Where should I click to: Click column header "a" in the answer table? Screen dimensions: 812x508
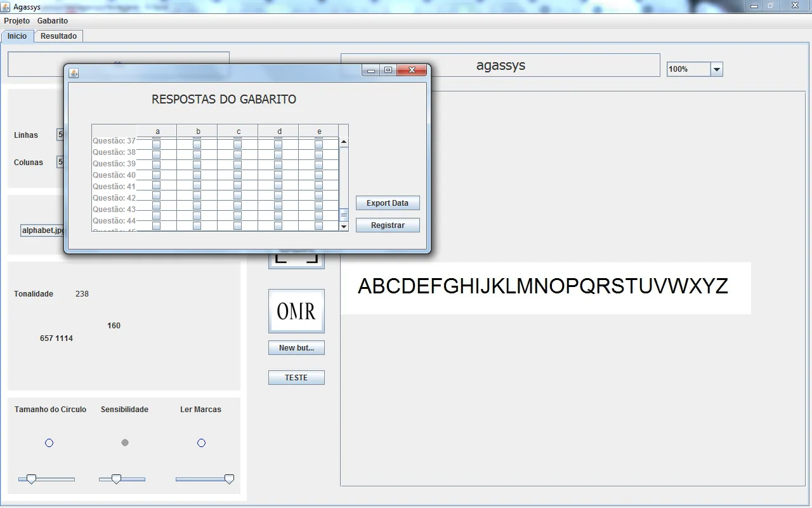coord(157,131)
